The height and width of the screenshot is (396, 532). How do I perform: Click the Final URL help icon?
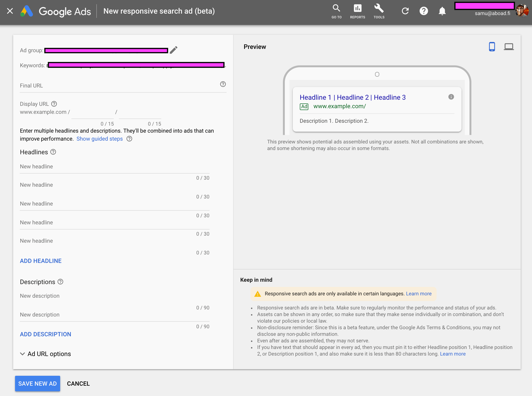[x=223, y=84]
